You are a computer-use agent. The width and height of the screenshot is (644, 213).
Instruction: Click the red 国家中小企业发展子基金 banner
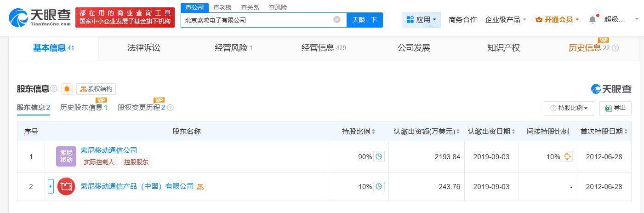coord(125,17)
